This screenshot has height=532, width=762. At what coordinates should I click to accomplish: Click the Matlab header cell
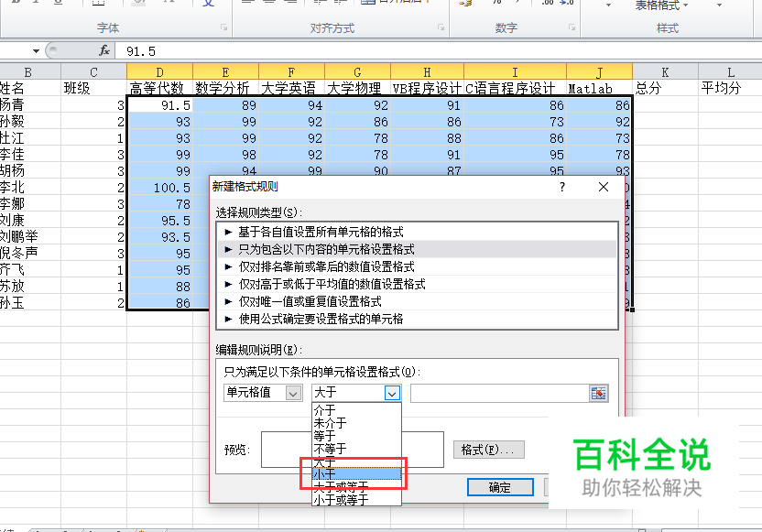(x=599, y=88)
